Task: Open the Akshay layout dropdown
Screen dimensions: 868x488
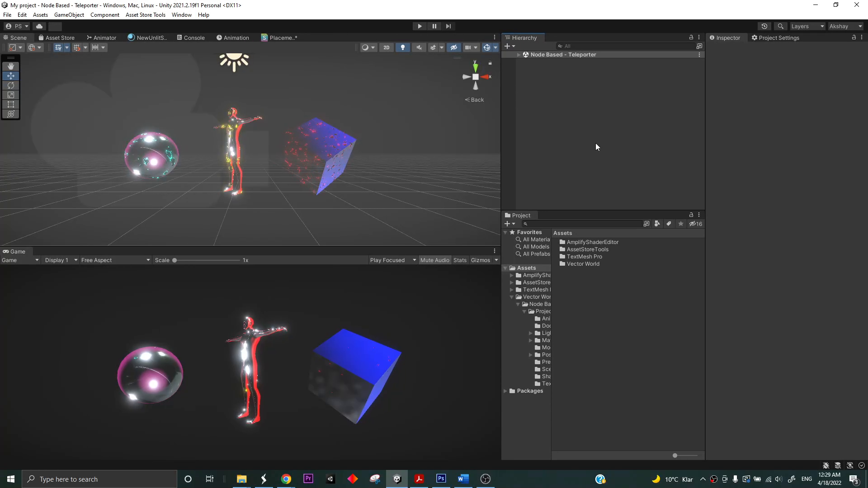Action: point(845,26)
